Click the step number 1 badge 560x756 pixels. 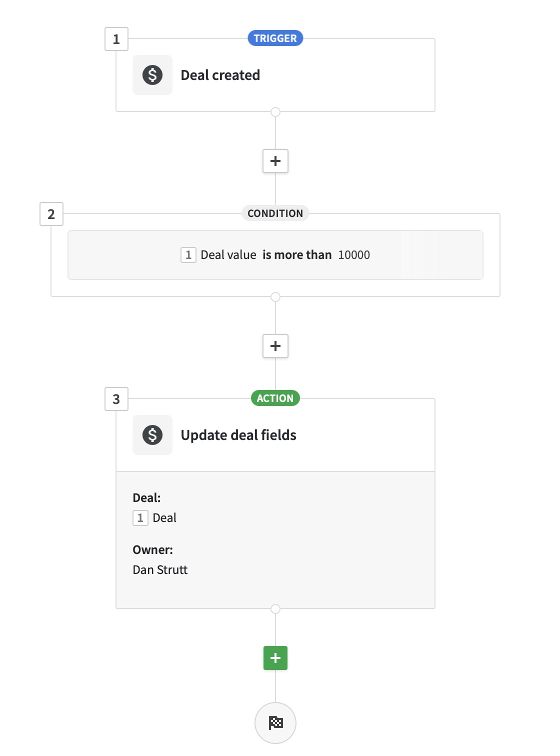point(116,38)
